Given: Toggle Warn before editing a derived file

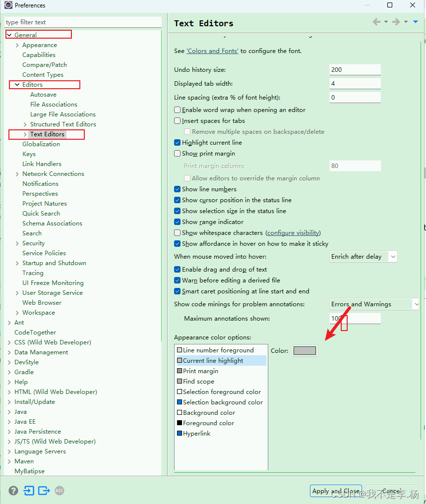Looking at the screenshot, I should tap(177, 280).
